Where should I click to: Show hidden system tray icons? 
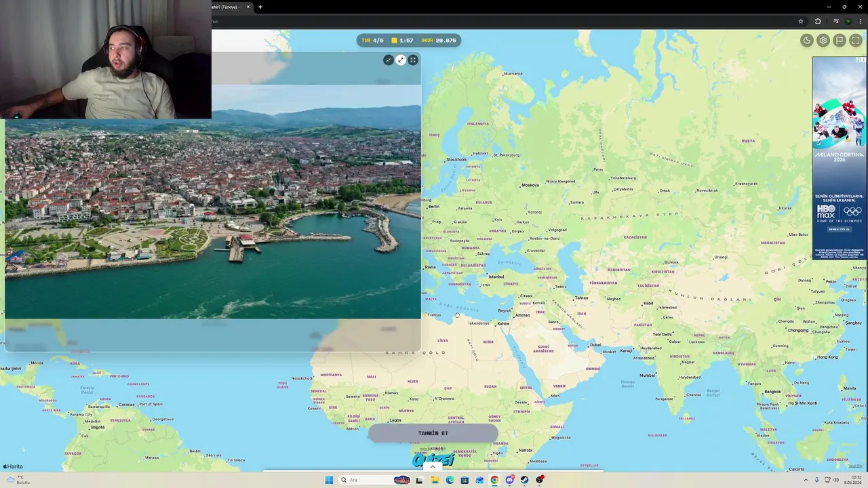point(806,480)
